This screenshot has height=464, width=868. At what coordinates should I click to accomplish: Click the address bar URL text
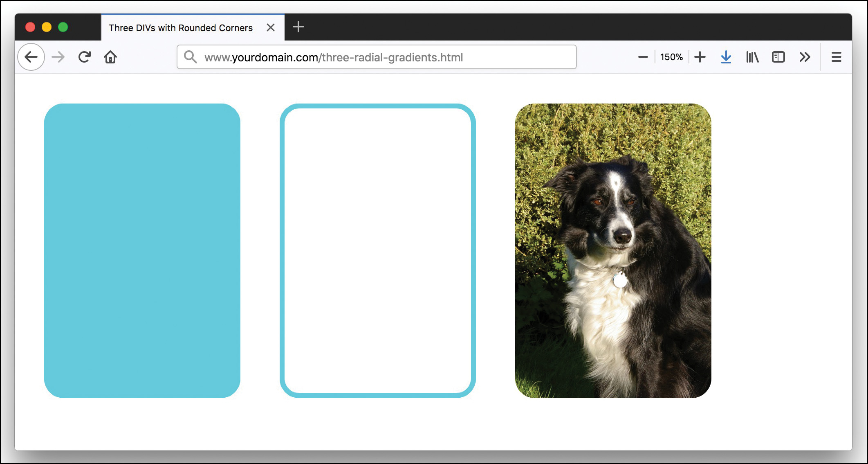point(334,57)
